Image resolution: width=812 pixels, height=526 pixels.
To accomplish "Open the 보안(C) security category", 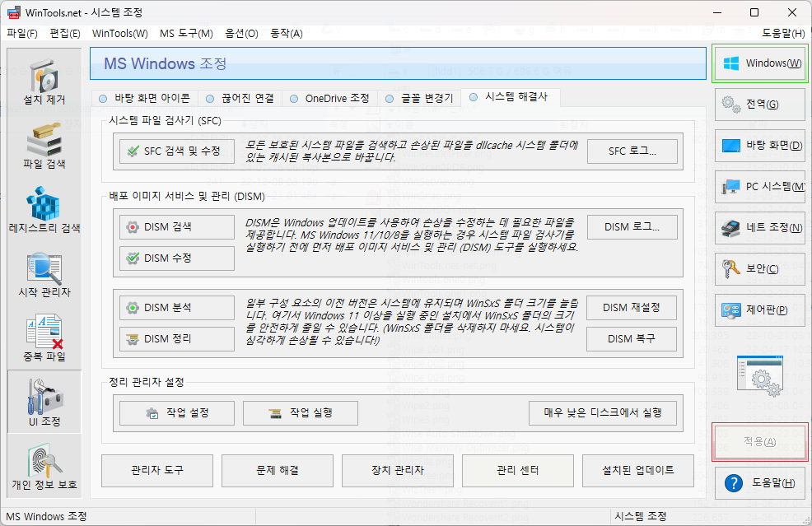I will click(x=759, y=268).
